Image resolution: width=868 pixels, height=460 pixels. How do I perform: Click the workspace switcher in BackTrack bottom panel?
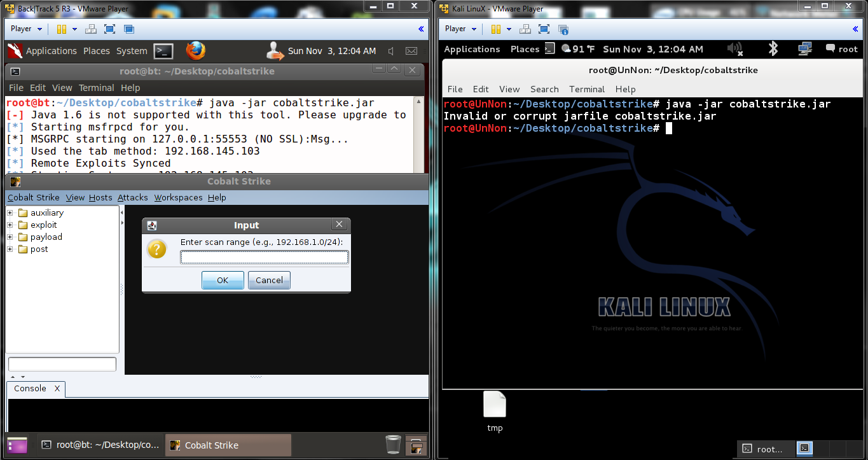(x=417, y=445)
